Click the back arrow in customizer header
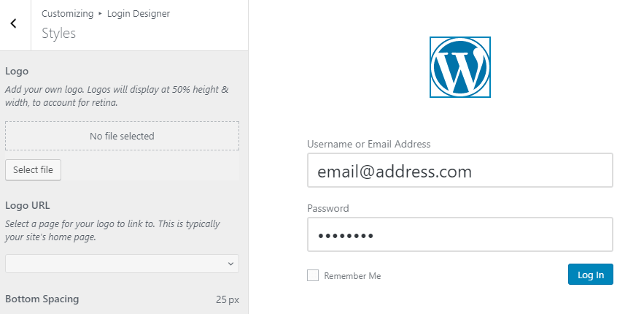The image size is (644, 314). click(13, 24)
